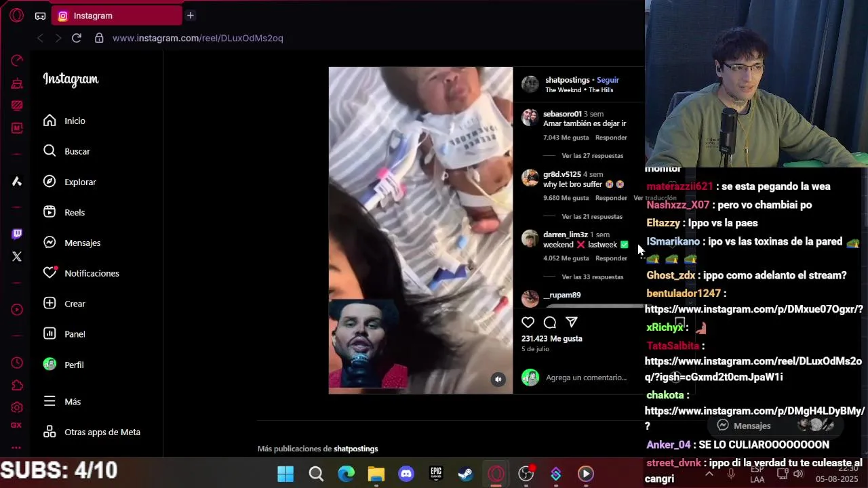Click Agrega un comentario field
The image size is (868, 488).
pyautogui.click(x=586, y=378)
